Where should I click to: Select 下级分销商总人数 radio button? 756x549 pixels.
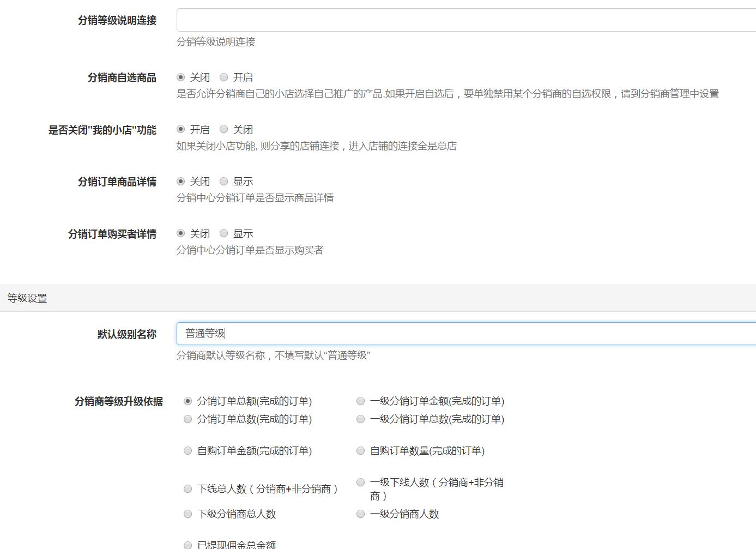pyautogui.click(x=188, y=514)
